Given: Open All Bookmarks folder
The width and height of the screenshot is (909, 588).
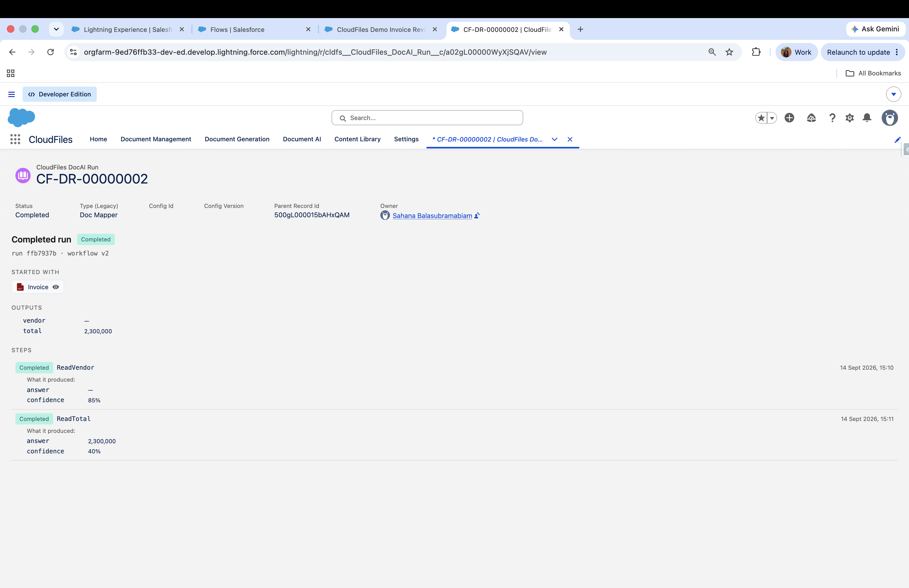Looking at the screenshot, I should tap(873, 73).
